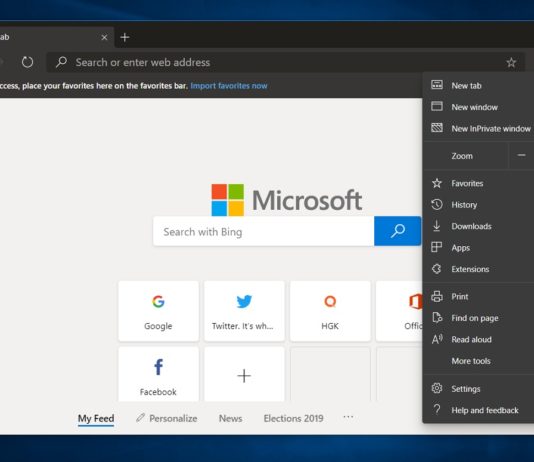This screenshot has width=534, height=462.
Task: Click the Help question mark icon
Action: pos(437,410)
